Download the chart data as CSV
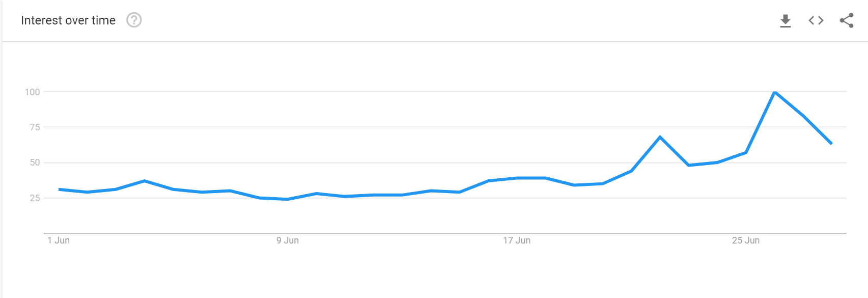This screenshot has height=298, width=868. coord(786,21)
